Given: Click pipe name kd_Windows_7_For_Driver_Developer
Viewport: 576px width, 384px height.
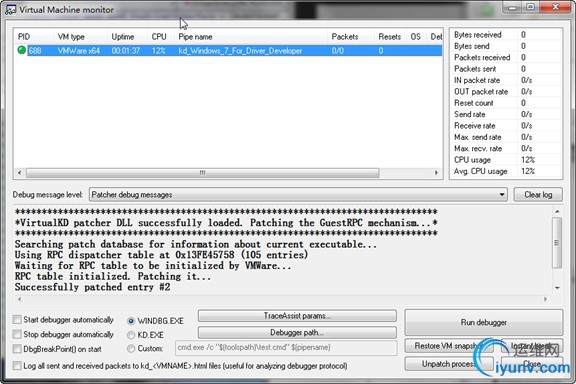Looking at the screenshot, I should click(240, 51).
